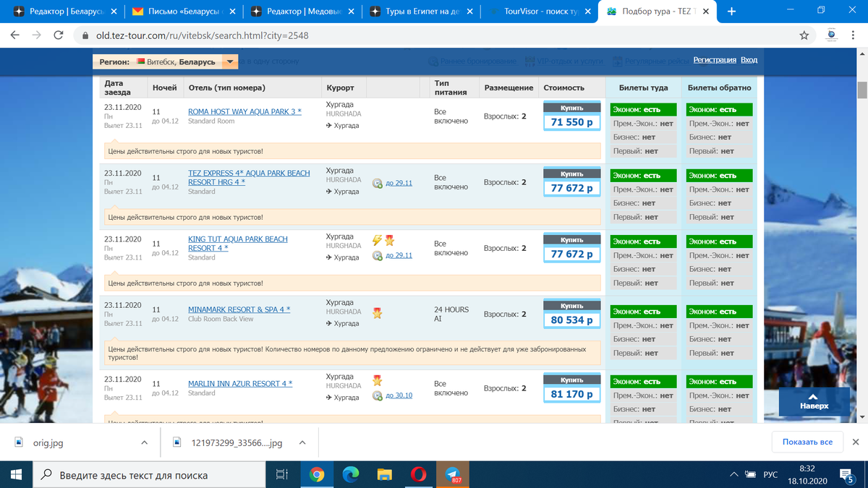Image resolution: width=868 pixels, height=488 pixels.
Task: Click the page vertical scrollbar thumb
Action: (x=861, y=90)
